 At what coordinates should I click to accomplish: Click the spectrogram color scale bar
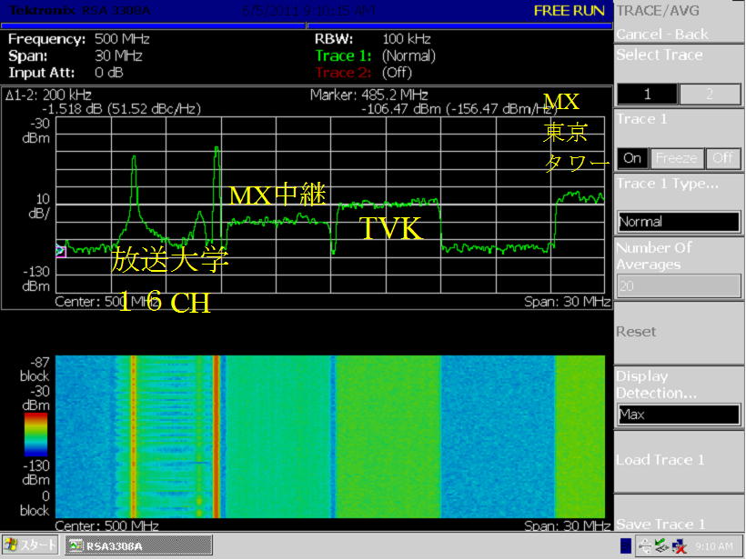(36, 435)
